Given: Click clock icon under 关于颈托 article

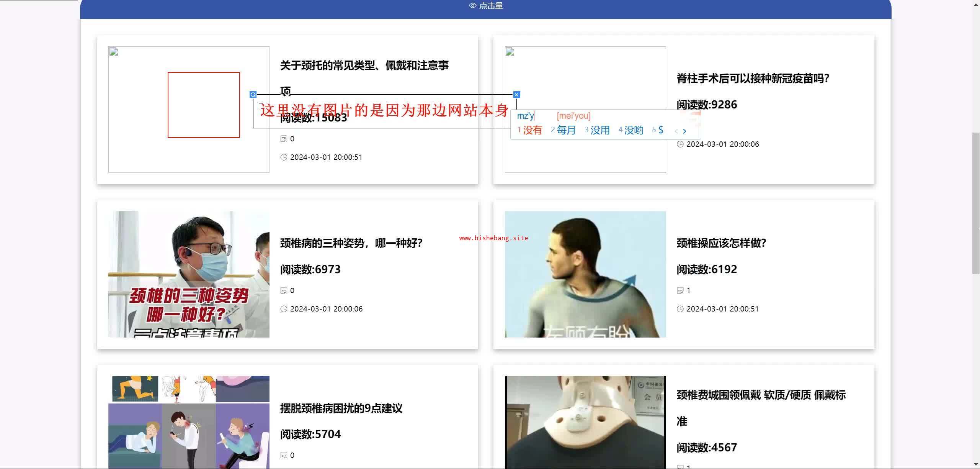Looking at the screenshot, I should coord(284,157).
